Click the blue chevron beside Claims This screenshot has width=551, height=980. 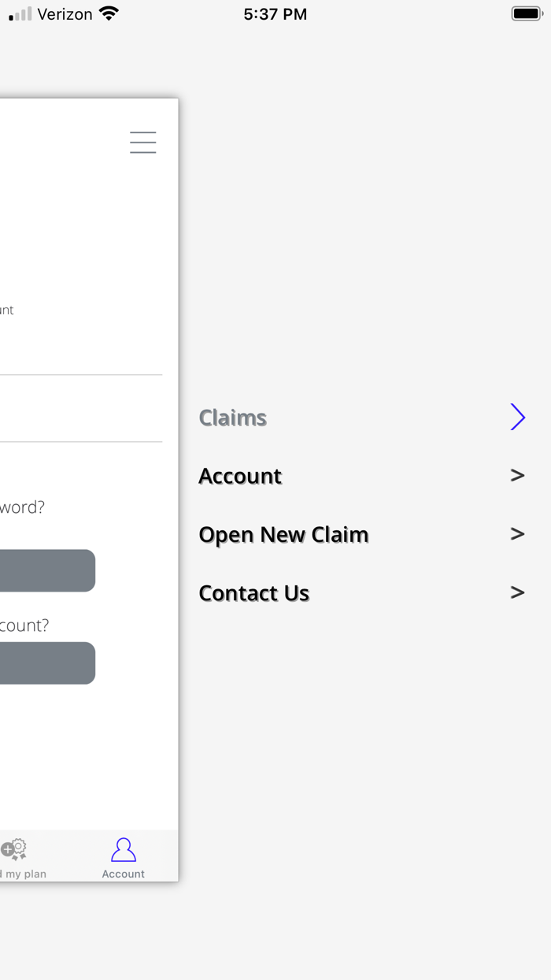point(517,417)
